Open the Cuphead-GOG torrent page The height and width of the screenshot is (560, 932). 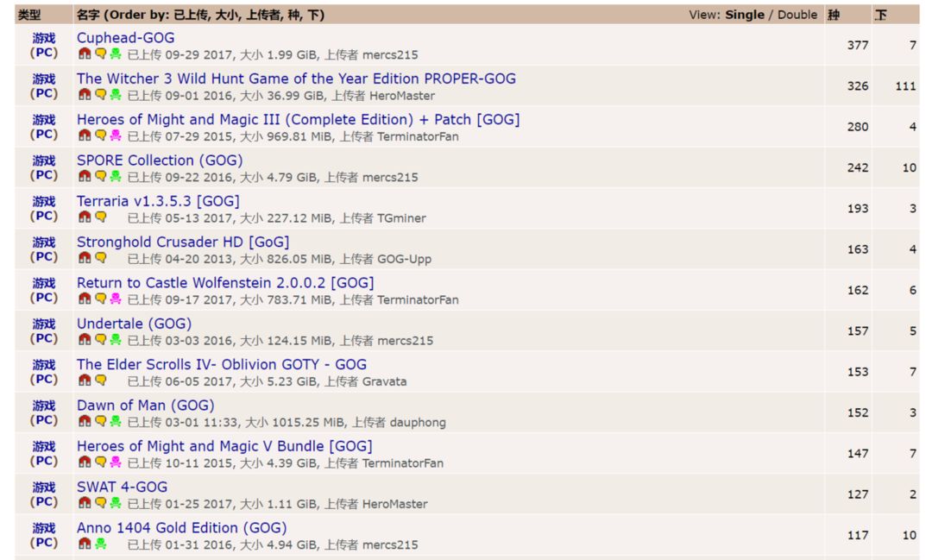tap(125, 38)
